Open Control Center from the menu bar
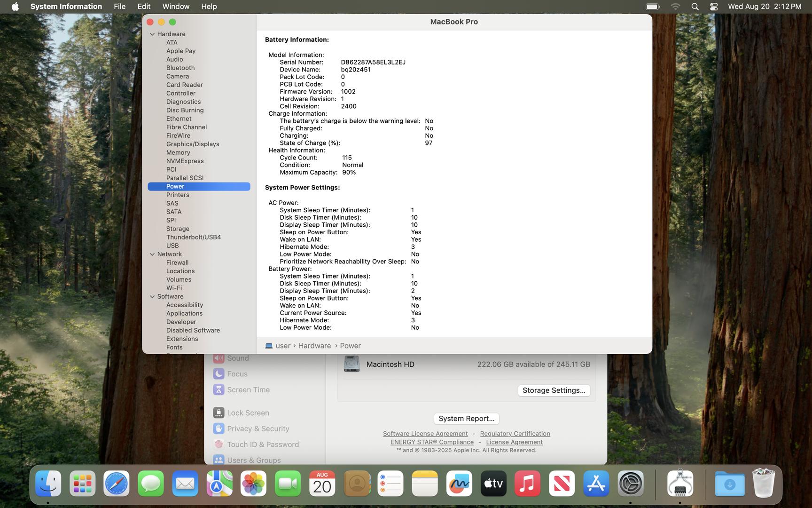Viewport: 812px width, 508px height. click(714, 7)
